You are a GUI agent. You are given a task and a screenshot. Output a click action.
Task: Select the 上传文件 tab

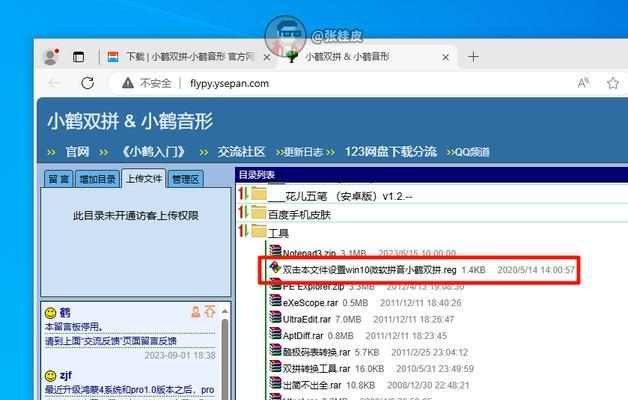click(x=144, y=178)
